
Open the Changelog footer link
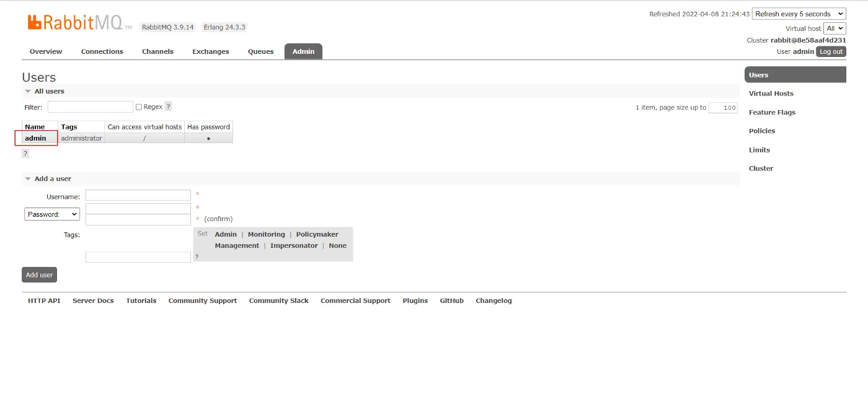tap(494, 300)
